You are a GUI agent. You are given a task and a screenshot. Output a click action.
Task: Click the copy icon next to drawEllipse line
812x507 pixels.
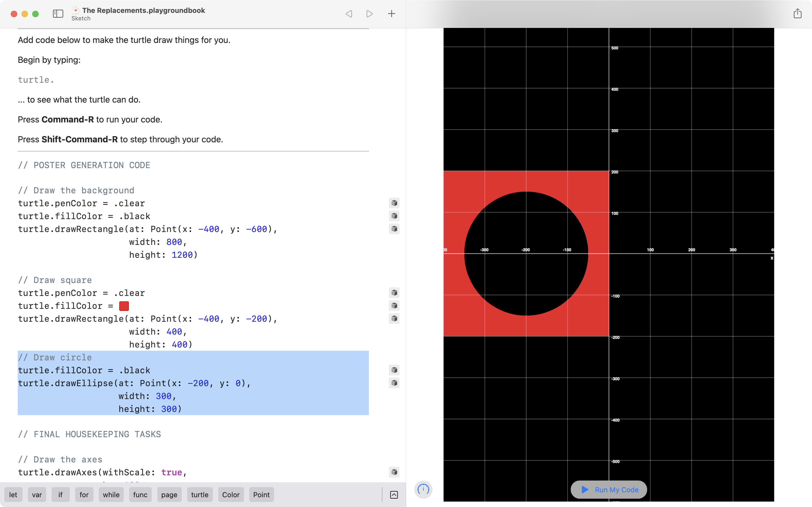395,383
